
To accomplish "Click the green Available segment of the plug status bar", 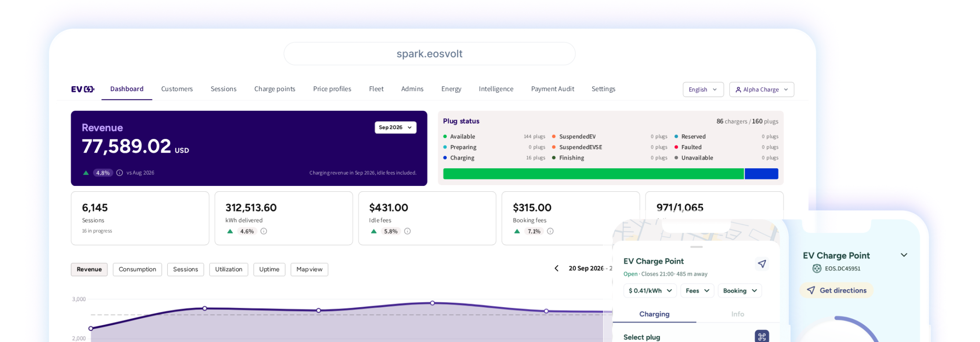I will (593, 174).
